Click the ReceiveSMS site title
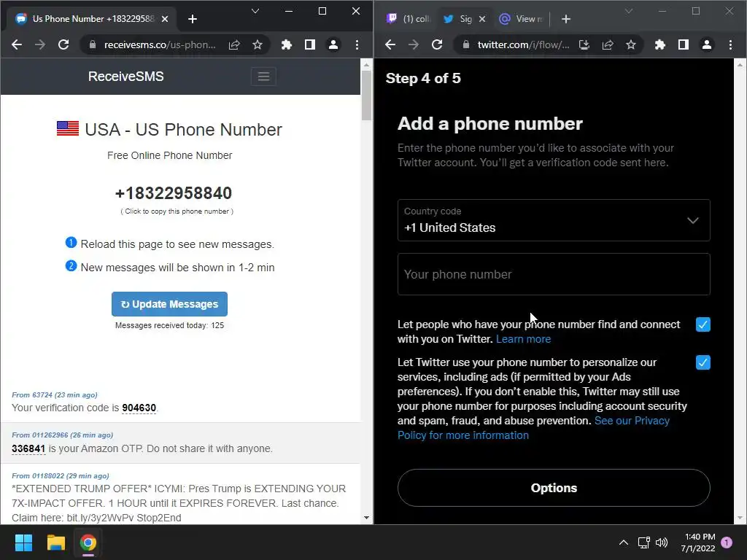The height and width of the screenshot is (560, 747). [x=125, y=76]
